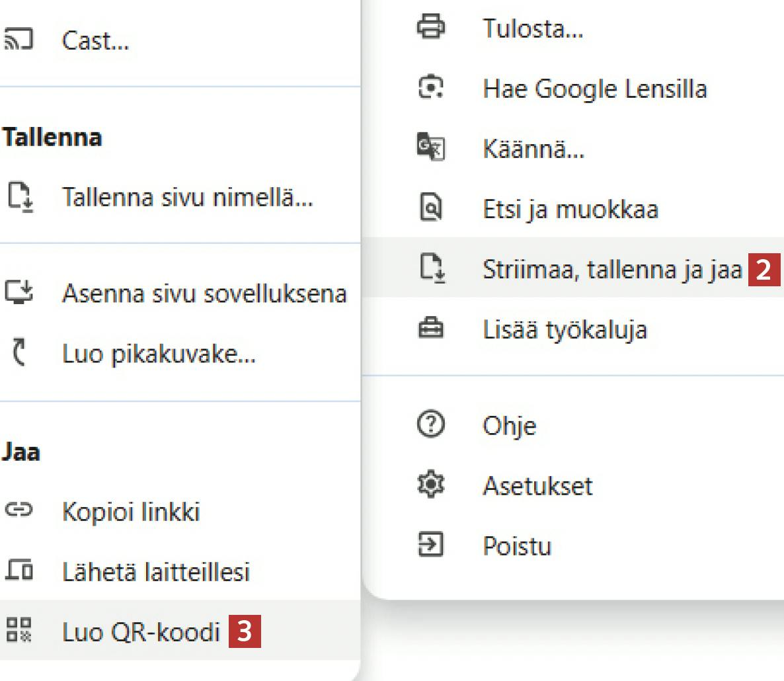Click Poistu to exit the browser
The height and width of the screenshot is (681, 784).
point(517,547)
